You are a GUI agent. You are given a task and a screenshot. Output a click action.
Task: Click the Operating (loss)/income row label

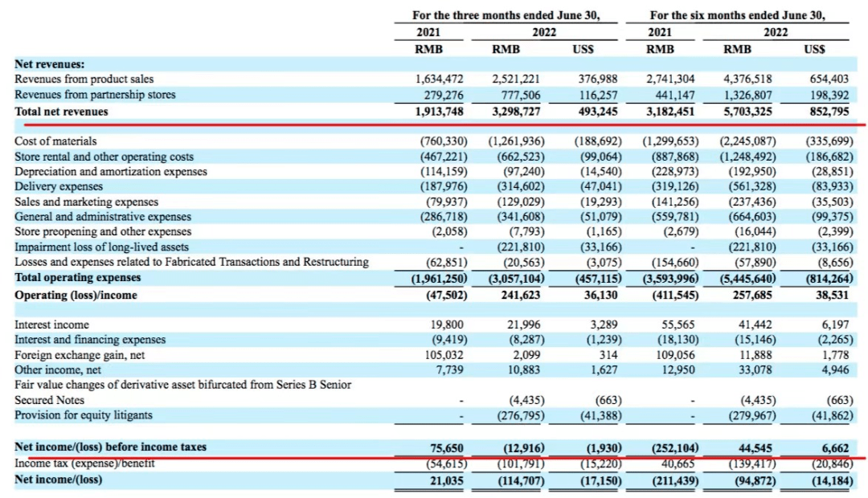(76, 295)
